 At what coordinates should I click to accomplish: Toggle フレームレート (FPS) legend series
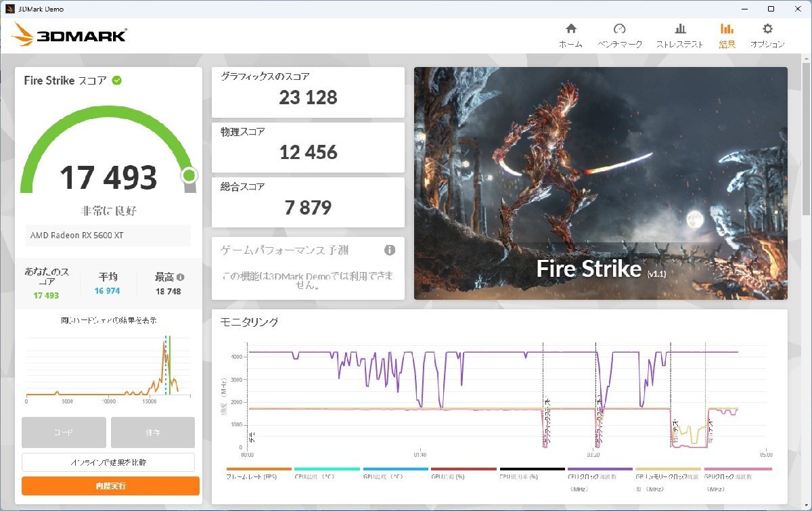coord(258,473)
